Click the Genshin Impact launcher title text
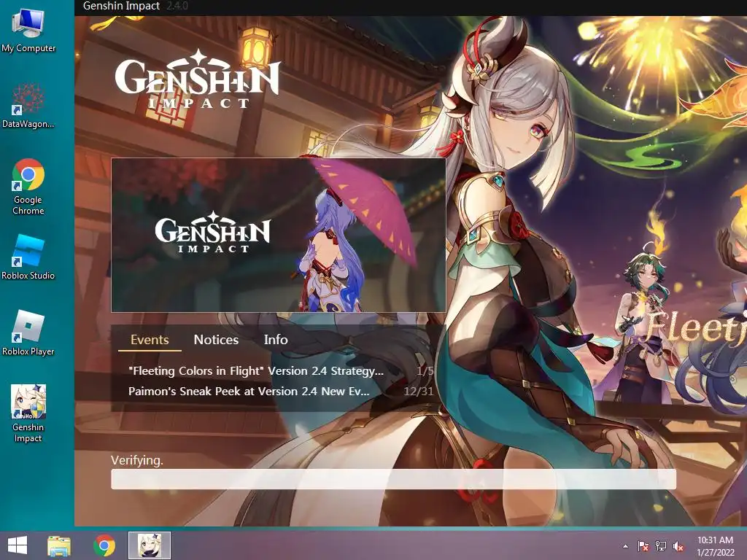This screenshot has width=747, height=560. click(121, 6)
